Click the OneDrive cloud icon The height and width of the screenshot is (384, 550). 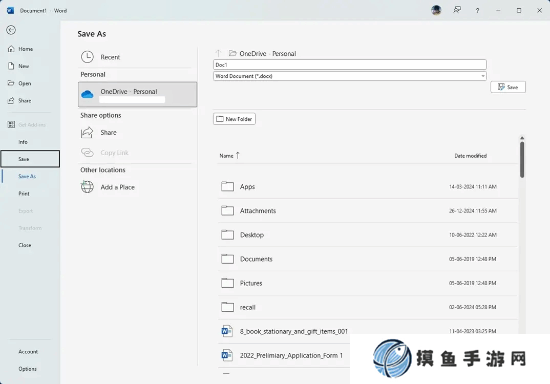point(87,94)
